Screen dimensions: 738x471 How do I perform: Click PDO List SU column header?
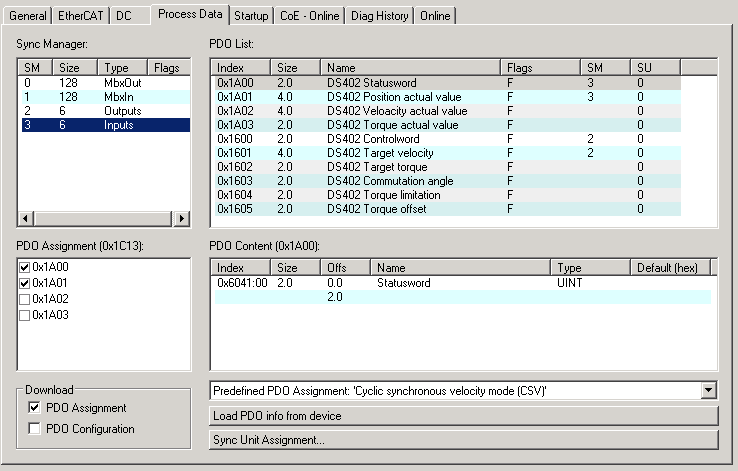(x=656, y=68)
